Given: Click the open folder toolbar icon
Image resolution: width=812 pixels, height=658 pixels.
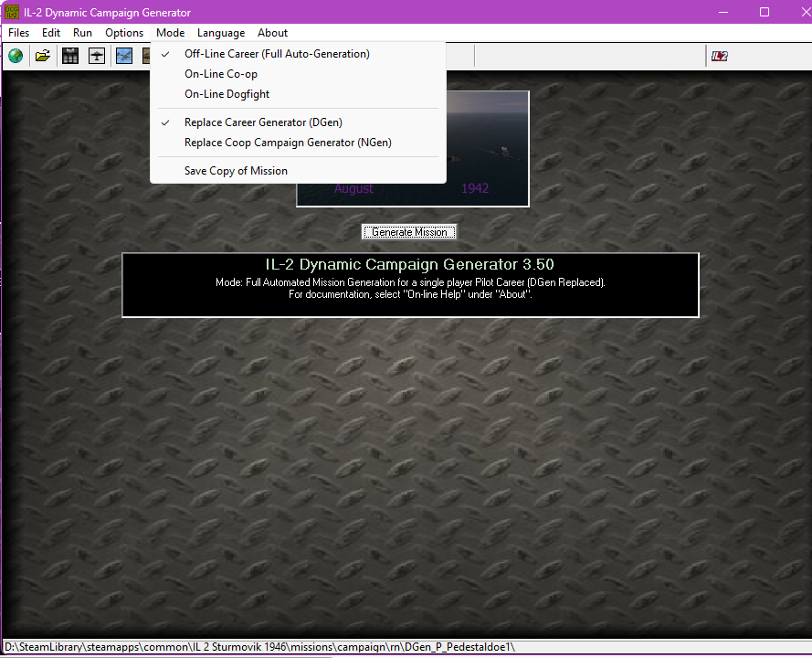Looking at the screenshot, I should tap(43, 56).
